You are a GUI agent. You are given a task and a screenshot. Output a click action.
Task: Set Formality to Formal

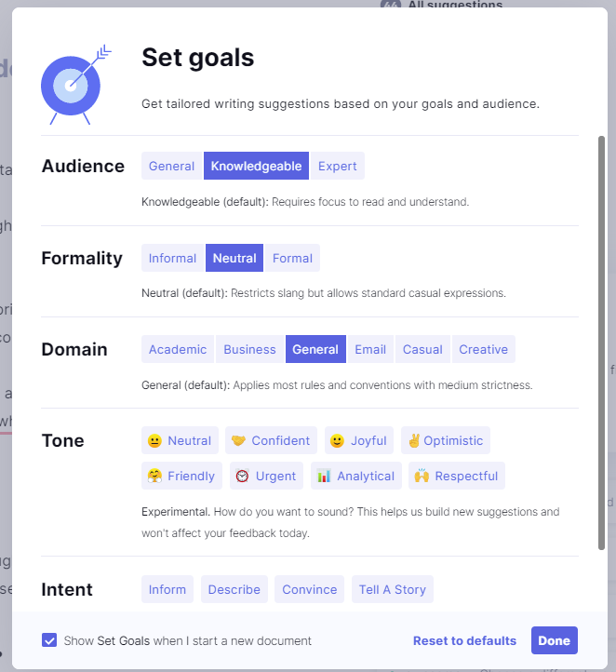[x=292, y=258]
